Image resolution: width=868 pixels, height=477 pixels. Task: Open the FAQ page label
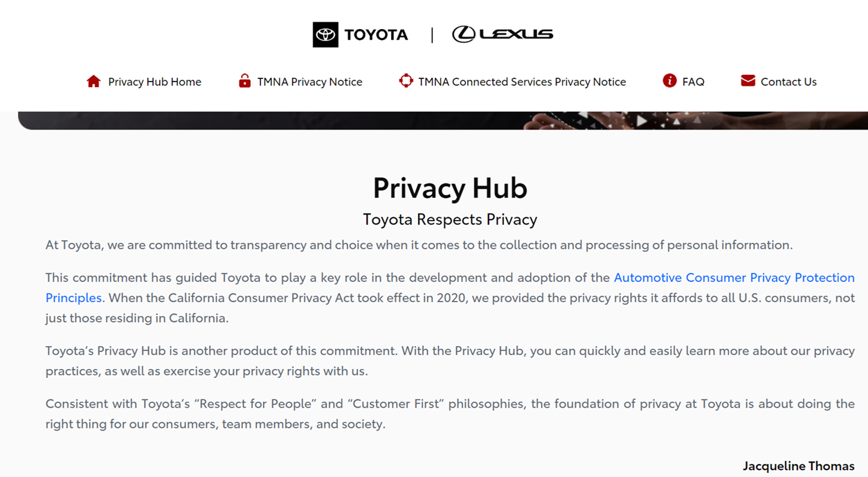[x=693, y=82]
